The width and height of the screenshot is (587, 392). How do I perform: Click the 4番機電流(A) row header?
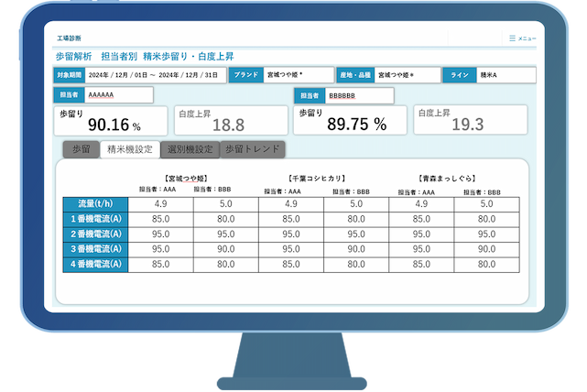click(x=95, y=265)
